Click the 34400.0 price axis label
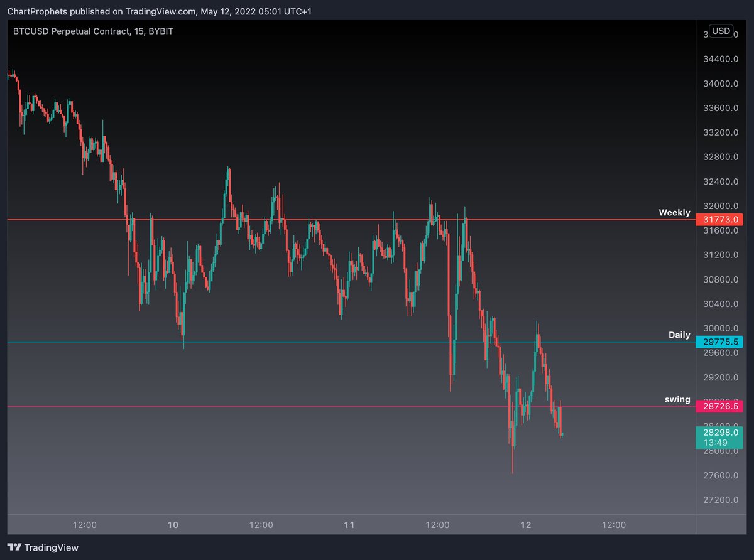Screen dimensions: 754x560 721,59
